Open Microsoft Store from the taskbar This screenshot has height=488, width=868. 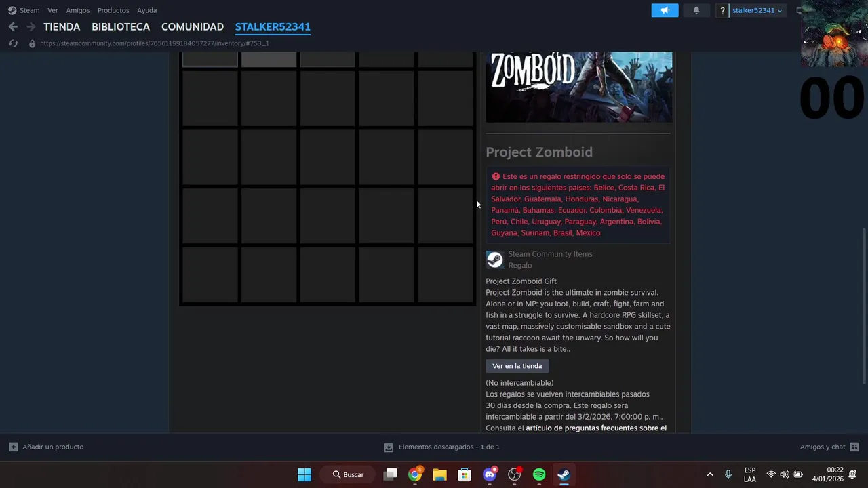[465, 474]
